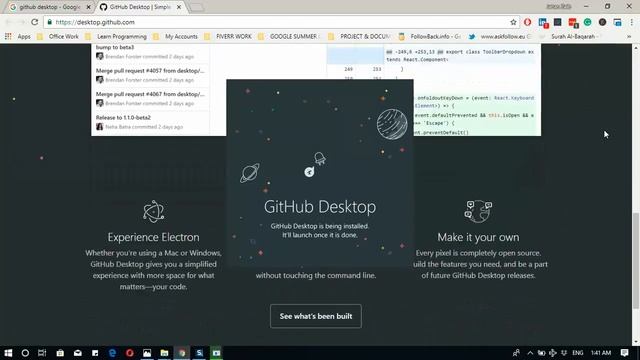Open Opera browser from the taskbar

tap(130, 353)
